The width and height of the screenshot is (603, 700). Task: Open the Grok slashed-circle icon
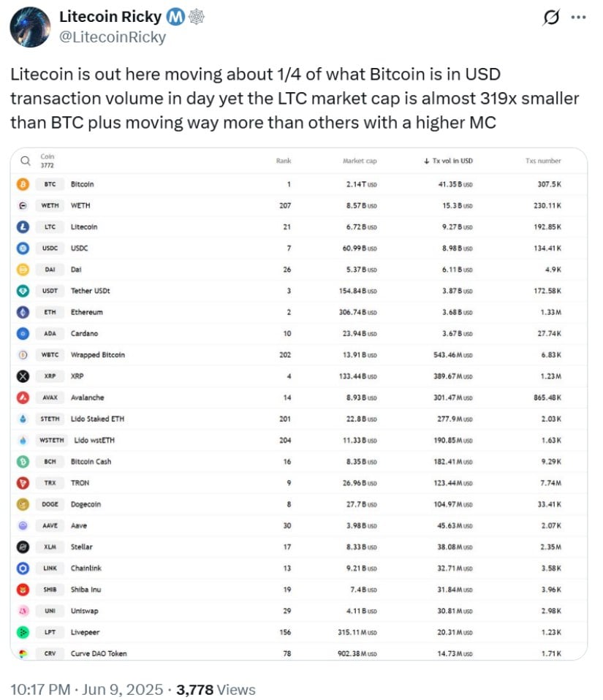point(550,18)
